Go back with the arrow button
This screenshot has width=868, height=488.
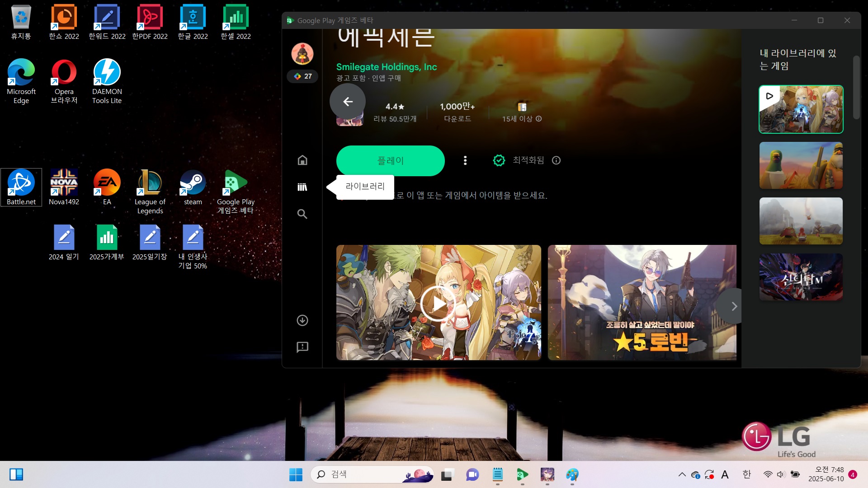[348, 102]
